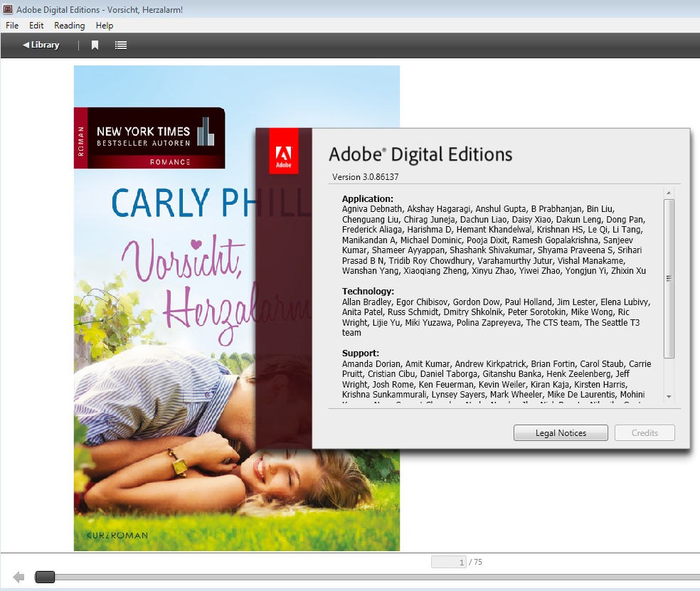Go back to Library view

click(41, 45)
